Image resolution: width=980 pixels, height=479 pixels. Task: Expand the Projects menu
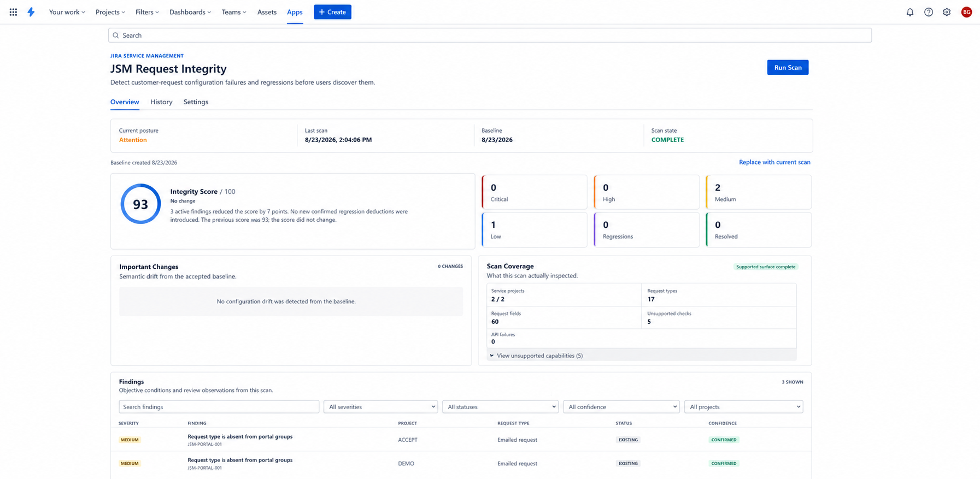coord(110,12)
